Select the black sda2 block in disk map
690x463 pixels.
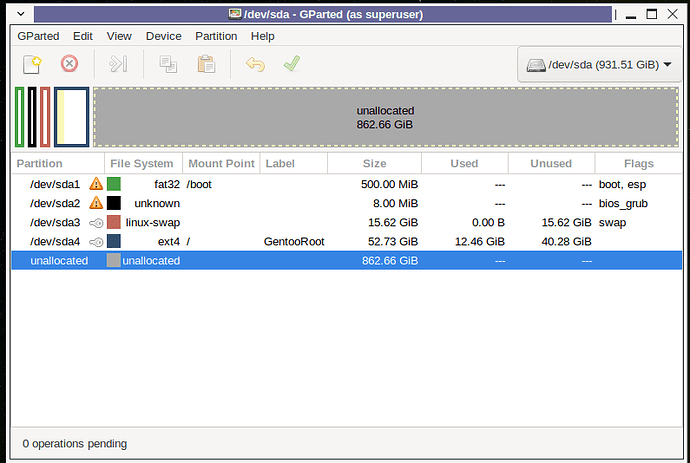(32, 117)
